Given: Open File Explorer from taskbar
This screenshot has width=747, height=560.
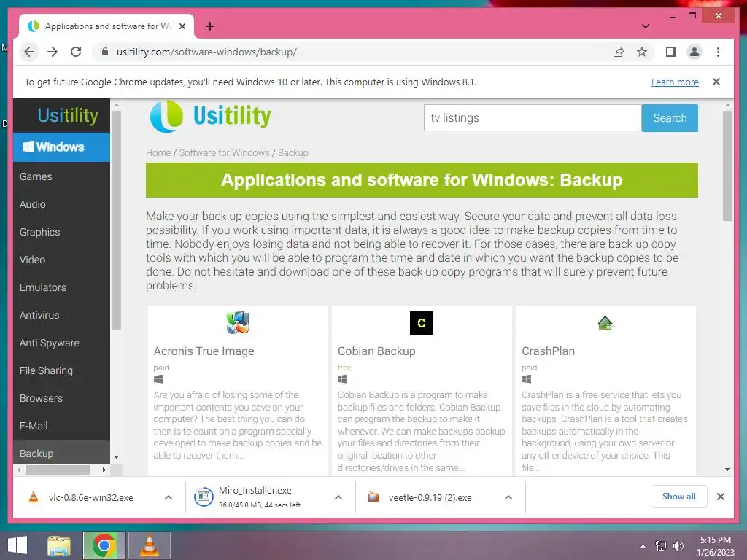Looking at the screenshot, I should point(59,545).
